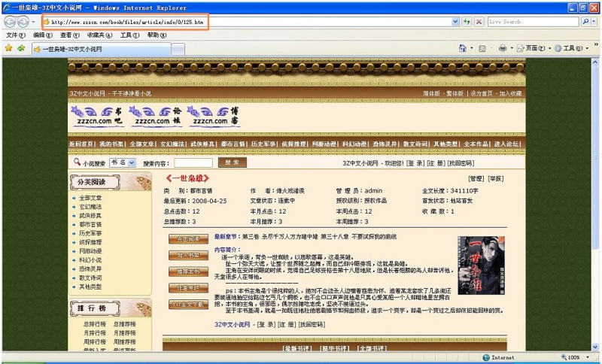The width and height of the screenshot is (602, 364).
Task: Click the Live Search magnifier button
Action: click(585, 22)
